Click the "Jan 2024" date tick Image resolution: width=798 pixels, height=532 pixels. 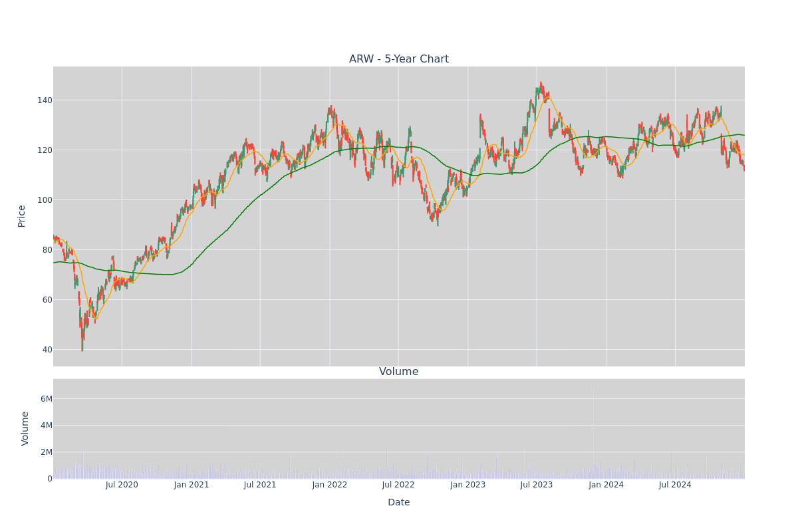pyautogui.click(x=606, y=485)
